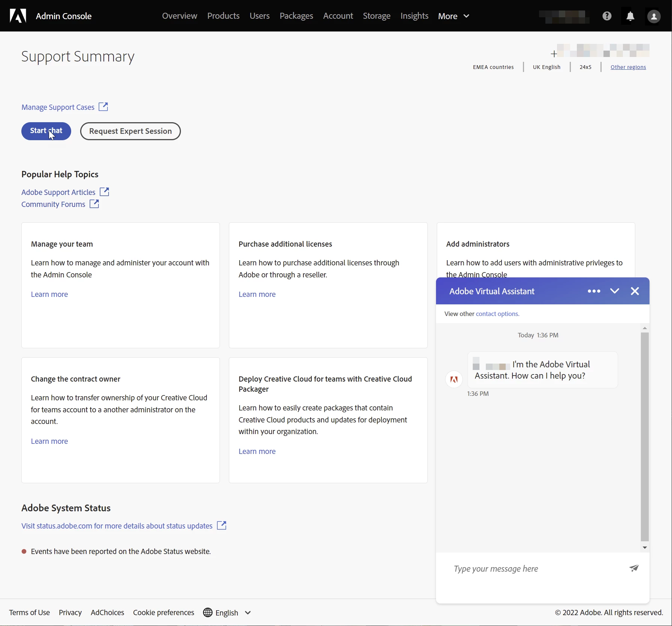The image size is (672, 626).
Task: Open the More navigation menu
Action: [x=453, y=16]
